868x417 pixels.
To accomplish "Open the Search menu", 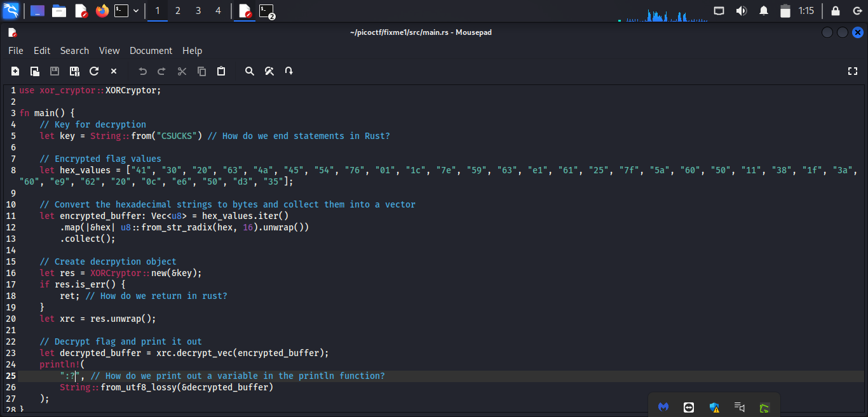I will [74, 51].
